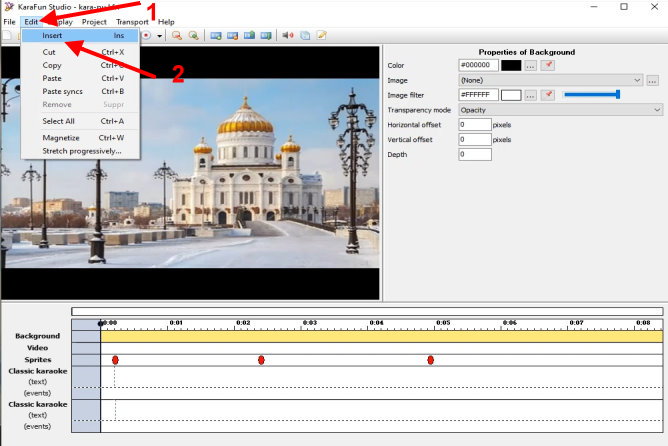Click Magnetize in the Edit menu
668x446 pixels.
[x=61, y=137]
